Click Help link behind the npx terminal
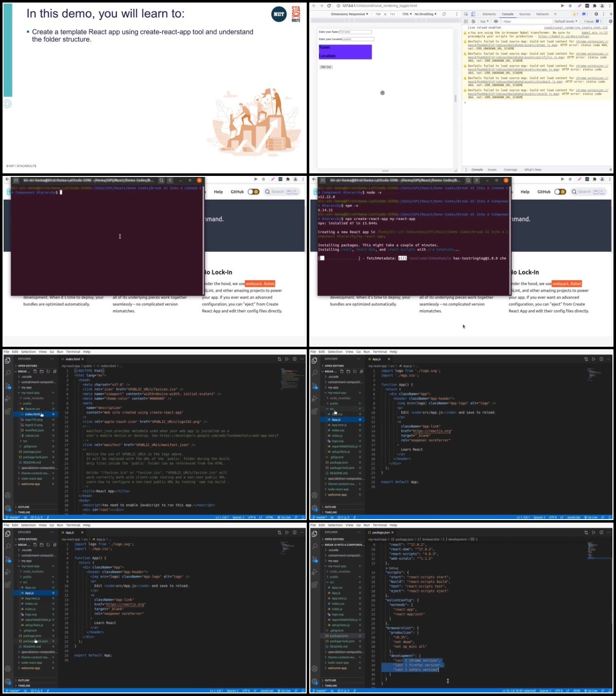The height and width of the screenshot is (696, 616). pos(525,192)
